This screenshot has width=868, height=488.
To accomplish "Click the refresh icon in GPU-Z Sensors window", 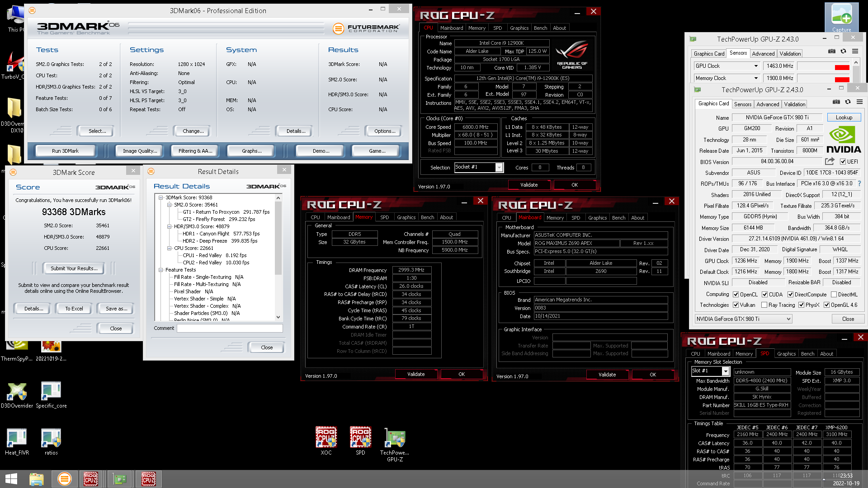I will coord(844,52).
